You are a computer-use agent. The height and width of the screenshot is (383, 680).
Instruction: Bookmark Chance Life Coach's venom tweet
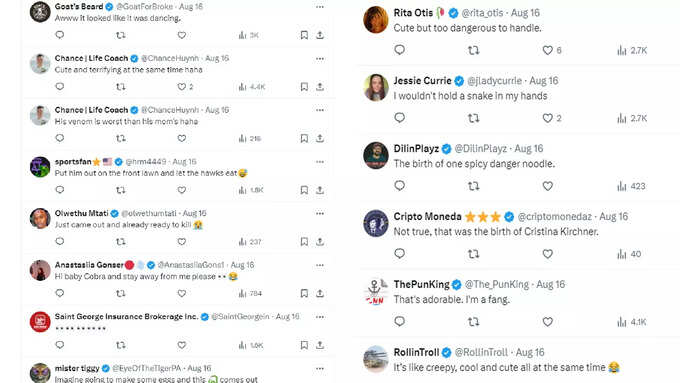click(304, 138)
